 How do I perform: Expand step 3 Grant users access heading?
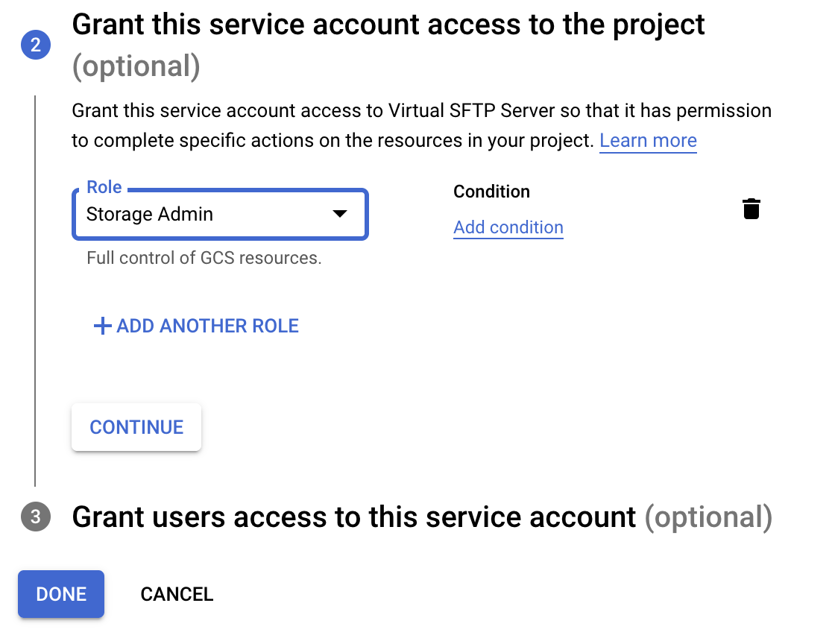[422, 517]
